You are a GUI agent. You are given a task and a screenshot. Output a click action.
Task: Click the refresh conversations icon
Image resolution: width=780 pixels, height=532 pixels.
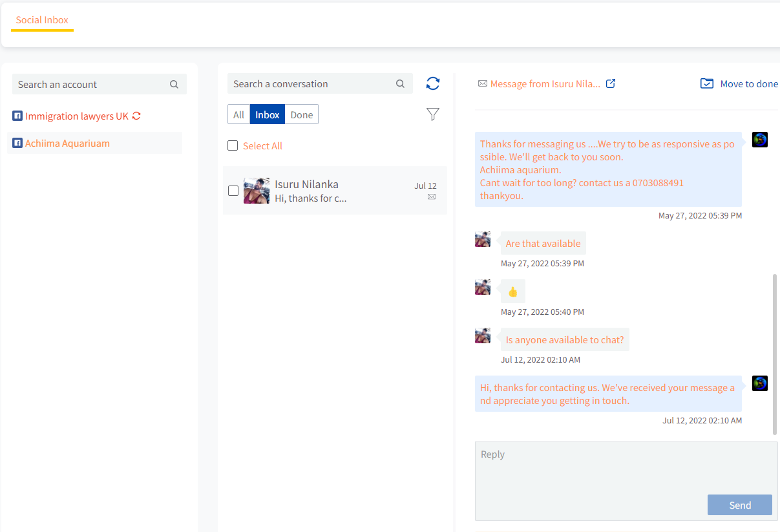tap(433, 83)
